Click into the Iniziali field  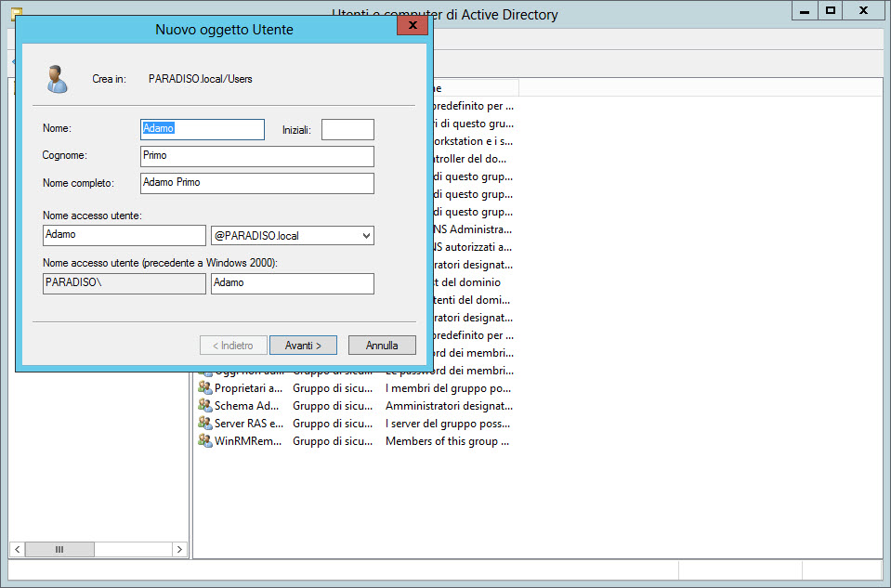(347, 130)
